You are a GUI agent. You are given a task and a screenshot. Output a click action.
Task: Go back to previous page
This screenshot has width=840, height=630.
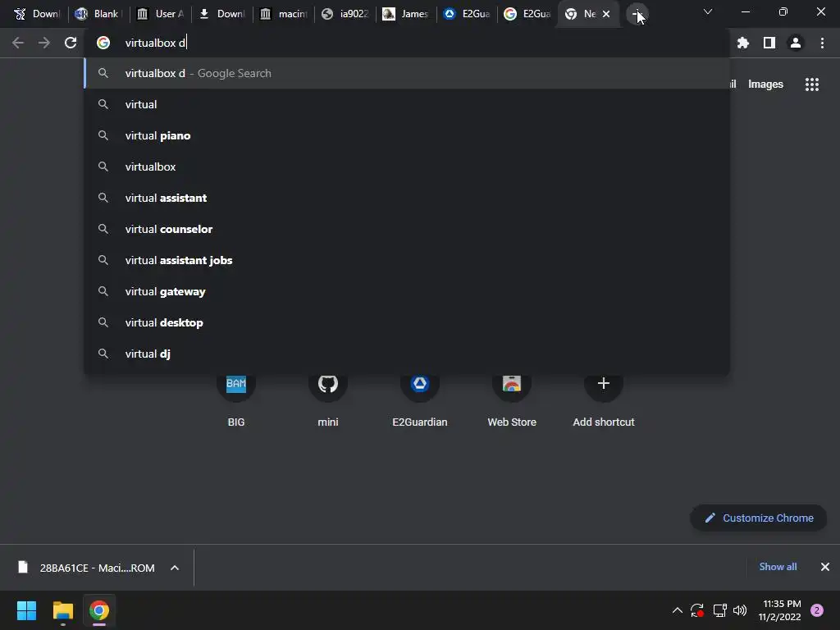tap(18, 43)
